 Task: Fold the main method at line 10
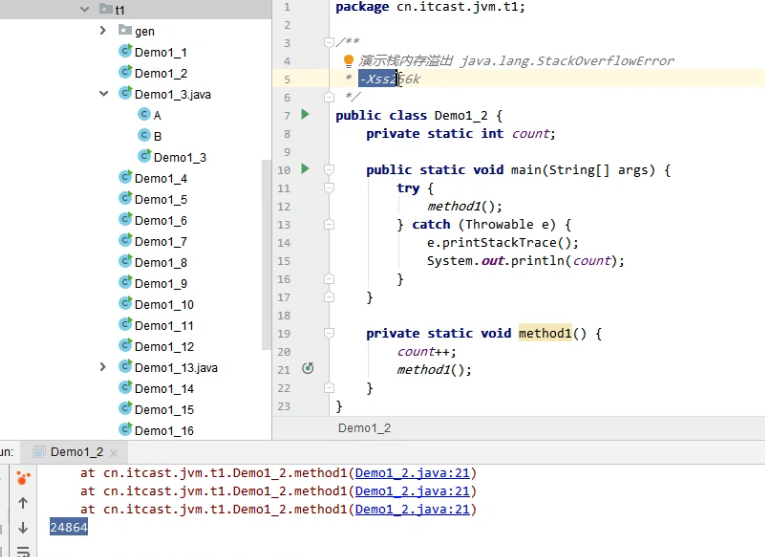pyautogui.click(x=329, y=169)
